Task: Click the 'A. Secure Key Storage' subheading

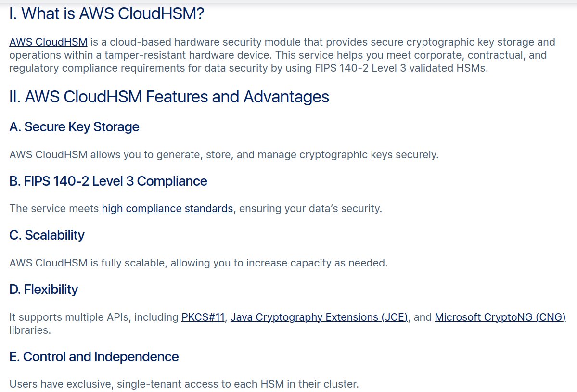Action: [x=74, y=126]
